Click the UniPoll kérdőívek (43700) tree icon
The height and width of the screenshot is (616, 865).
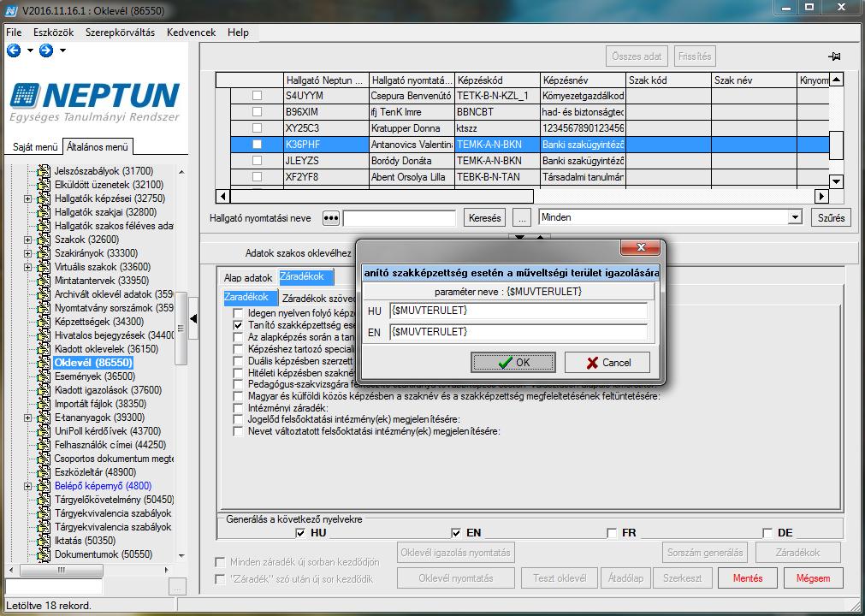click(44, 431)
